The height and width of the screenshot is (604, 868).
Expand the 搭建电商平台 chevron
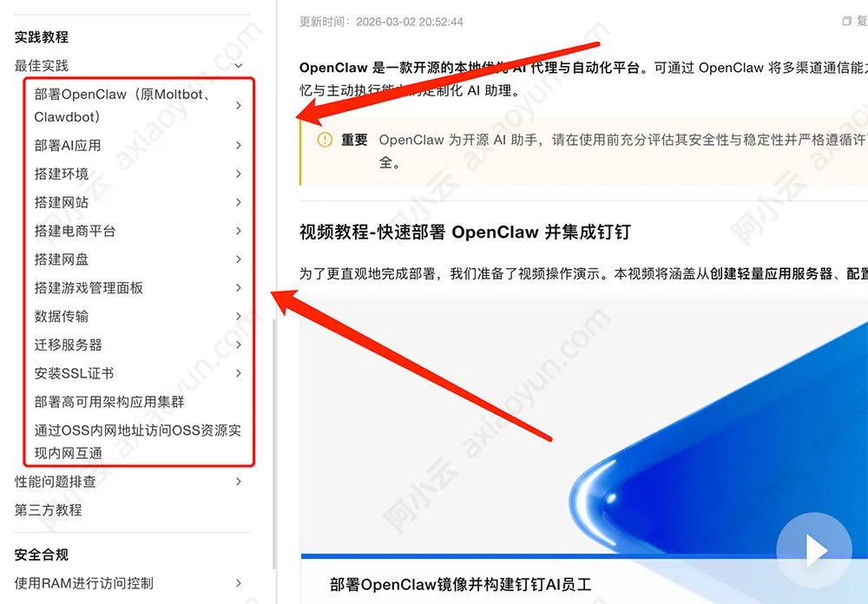pos(239,231)
